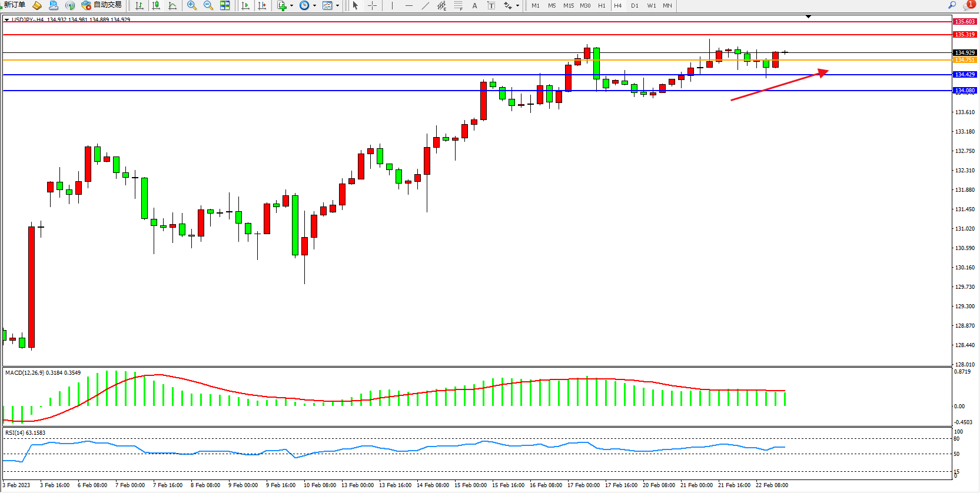Select the Equidistant channel tool
980x493 pixels.
click(x=441, y=5)
